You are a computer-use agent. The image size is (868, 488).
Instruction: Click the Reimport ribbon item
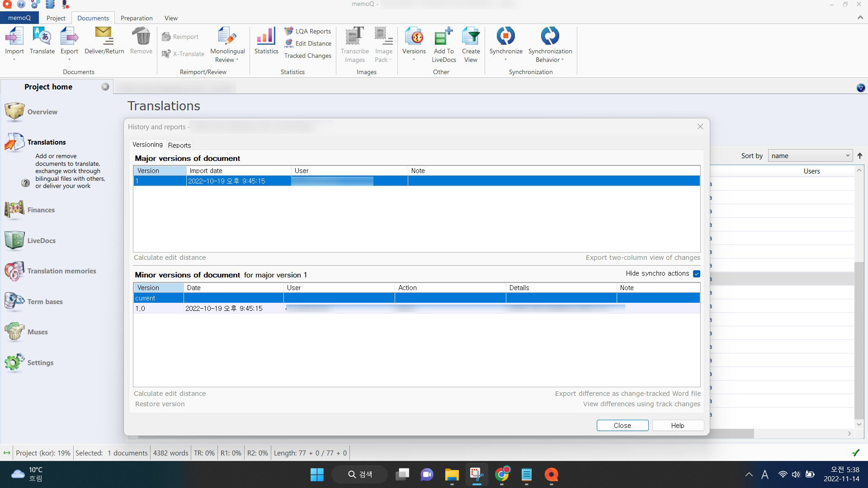click(180, 37)
